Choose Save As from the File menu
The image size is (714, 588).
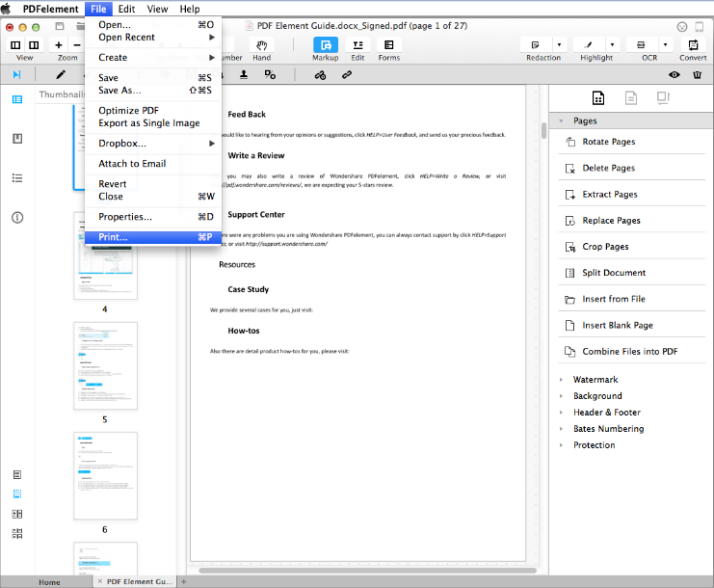click(x=153, y=91)
